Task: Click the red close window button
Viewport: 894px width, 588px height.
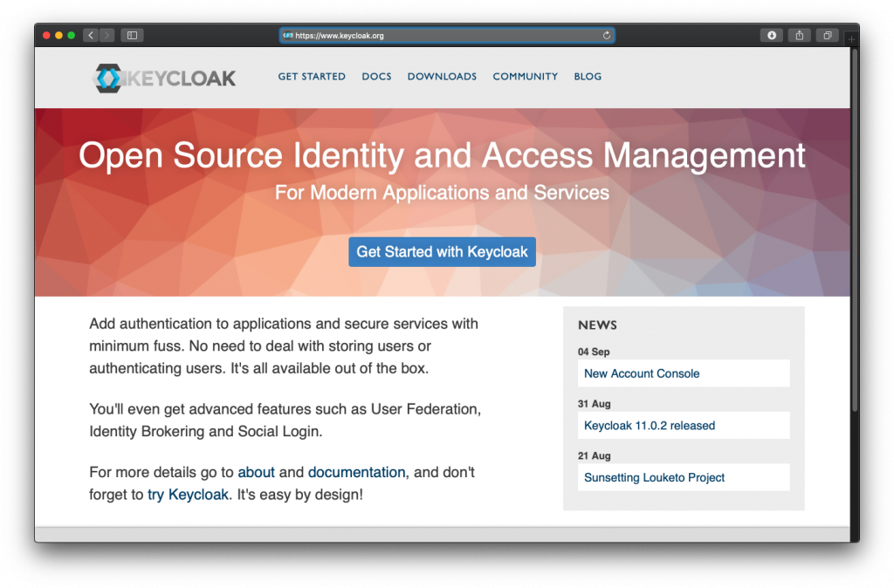Action: 46,35
